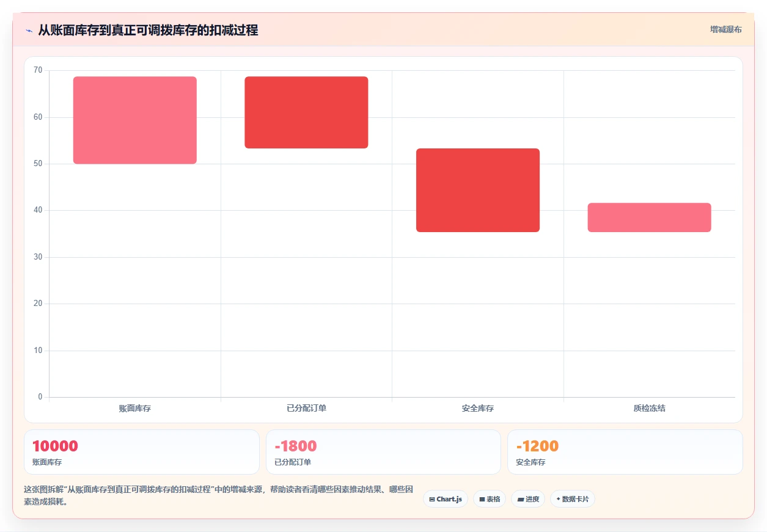Click the 账面库存 x-axis label
The width and height of the screenshot is (767, 532).
(x=135, y=408)
